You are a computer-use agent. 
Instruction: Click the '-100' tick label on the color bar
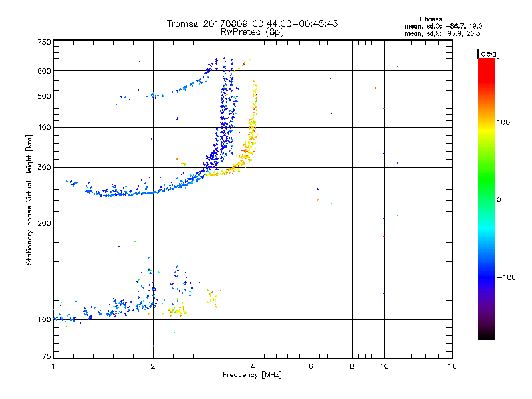506,277
